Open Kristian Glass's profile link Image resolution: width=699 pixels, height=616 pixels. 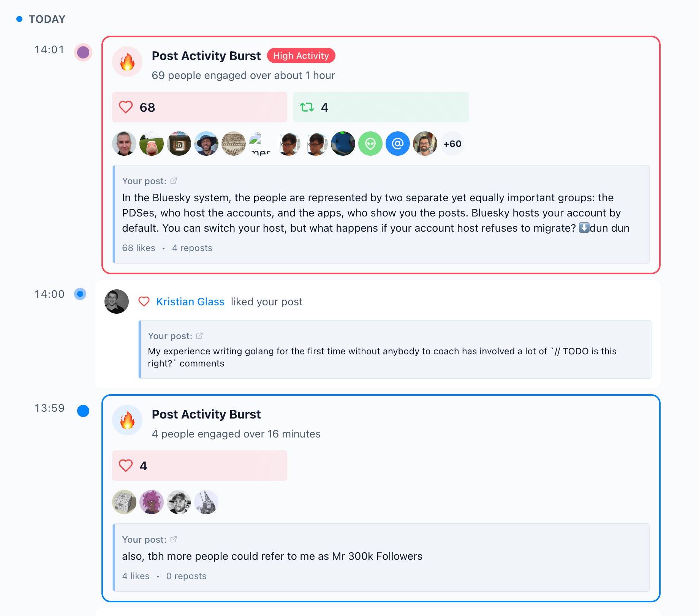tap(190, 302)
